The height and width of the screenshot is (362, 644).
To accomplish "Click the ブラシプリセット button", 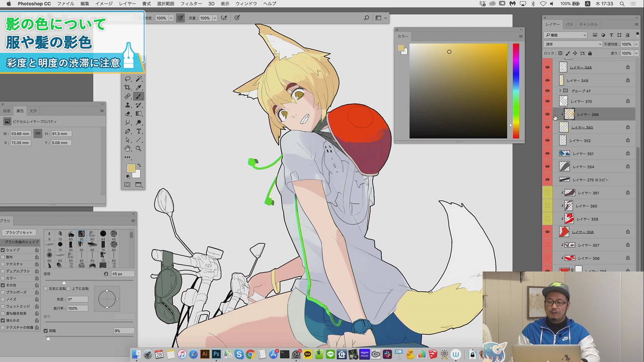I will point(19,233).
